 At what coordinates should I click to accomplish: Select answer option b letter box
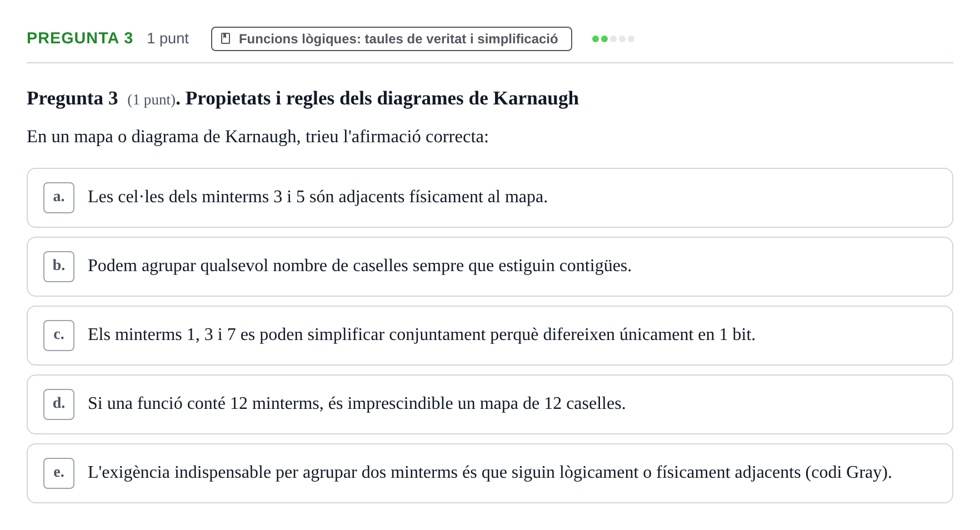coord(59,267)
